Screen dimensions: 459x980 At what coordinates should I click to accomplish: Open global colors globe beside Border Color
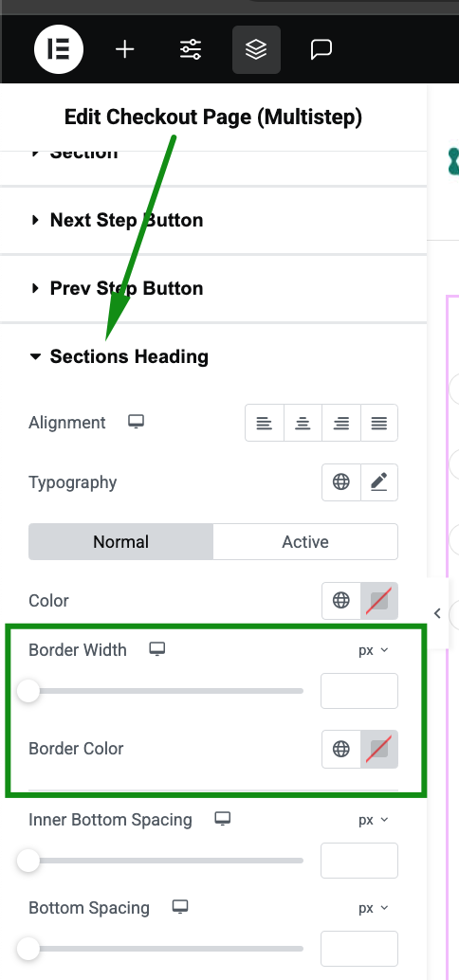(340, 749)
